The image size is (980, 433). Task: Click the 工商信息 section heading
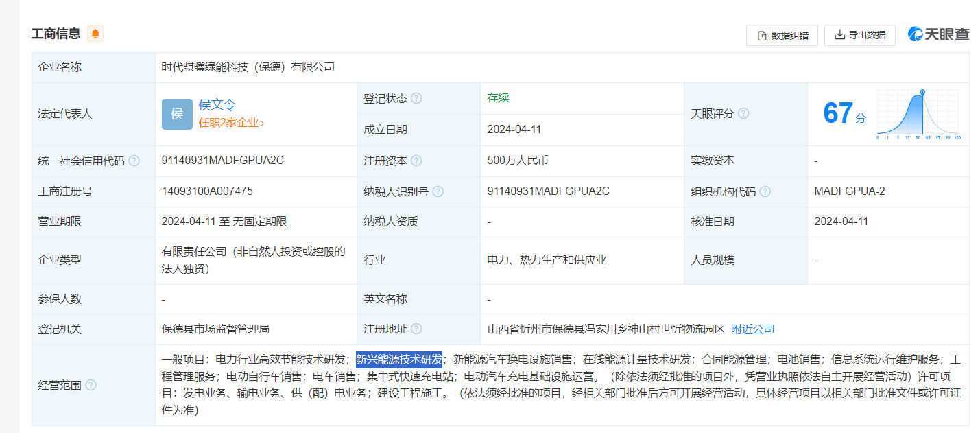coord(56,34)
